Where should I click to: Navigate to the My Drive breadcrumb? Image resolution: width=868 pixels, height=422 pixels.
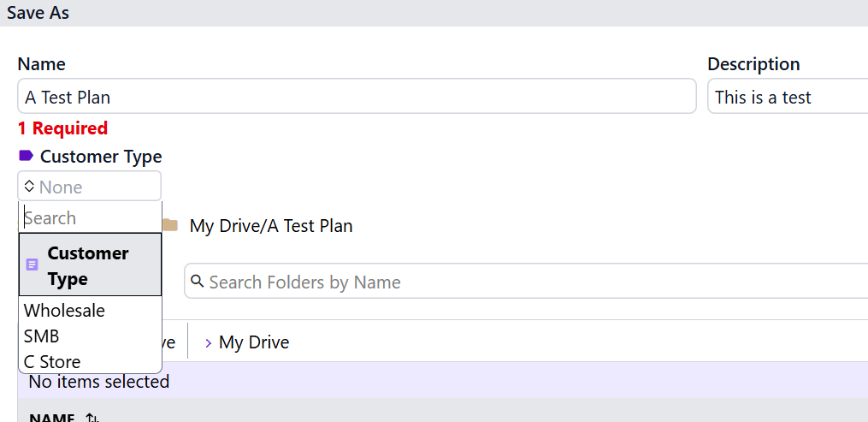coord(254,342)
